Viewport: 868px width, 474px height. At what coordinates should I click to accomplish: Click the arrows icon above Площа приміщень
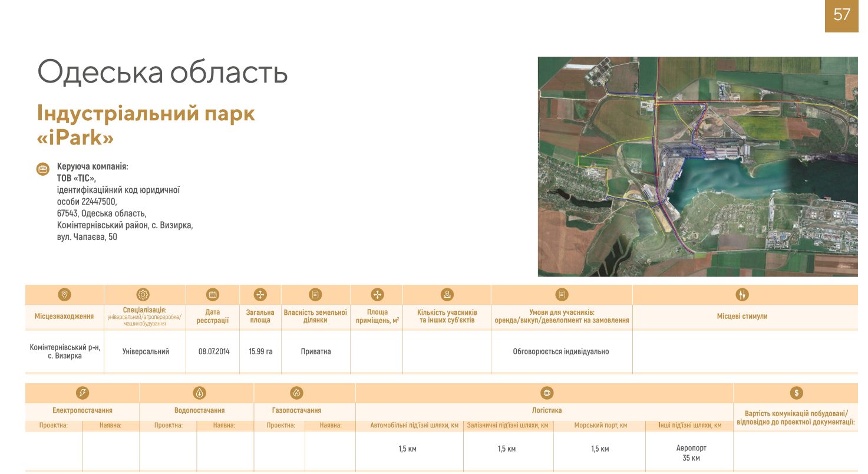tap(377, 294)
